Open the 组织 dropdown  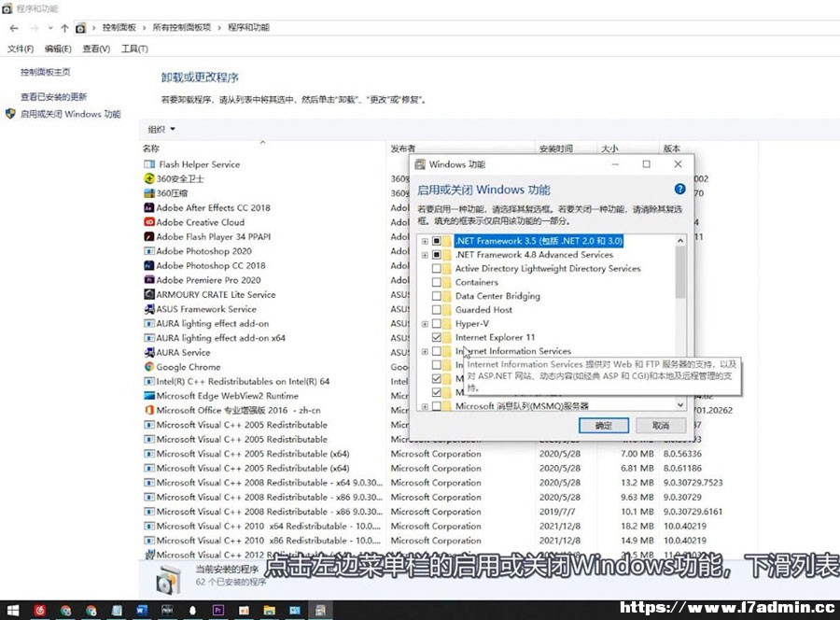(x=161, y=129)
